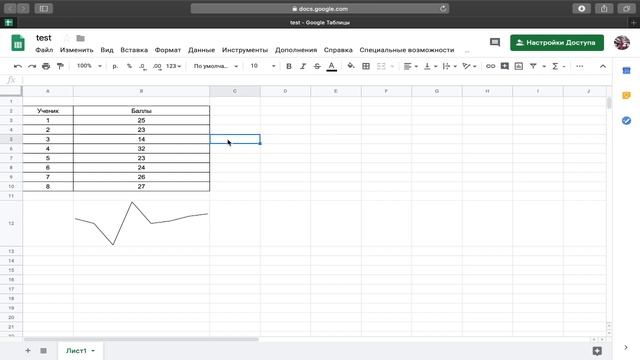The height and width of the screenshot is (360, 640).
Task: Activate the paint format tool
Action: 60,66
